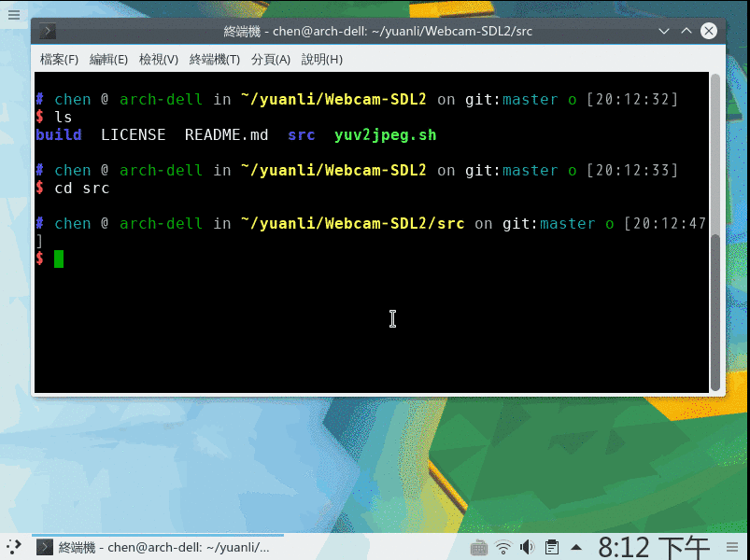The image size is (750, 560).
Task: Click the 'LICENSE' file name in the ls output
Action: 133,135
